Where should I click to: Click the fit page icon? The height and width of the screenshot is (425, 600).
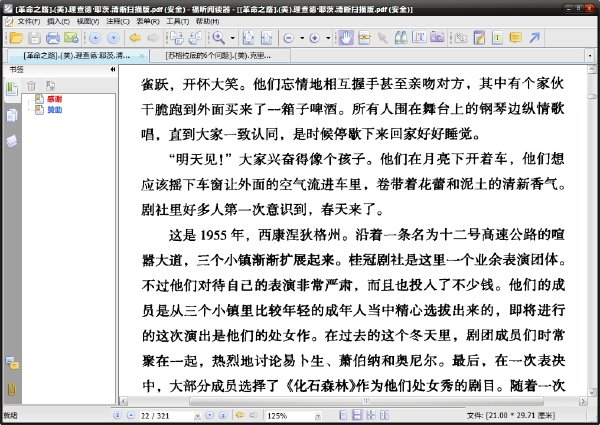click(x=248, y=37)
